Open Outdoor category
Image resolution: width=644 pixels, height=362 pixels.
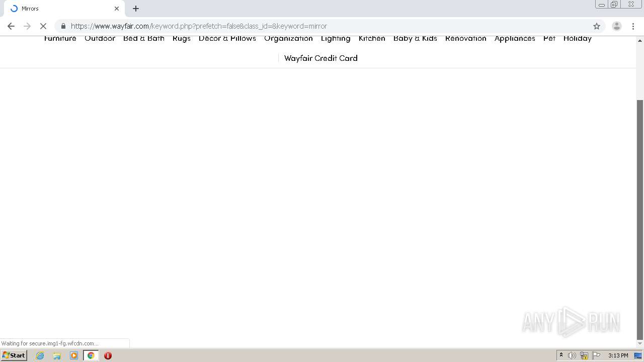point(100,39)
